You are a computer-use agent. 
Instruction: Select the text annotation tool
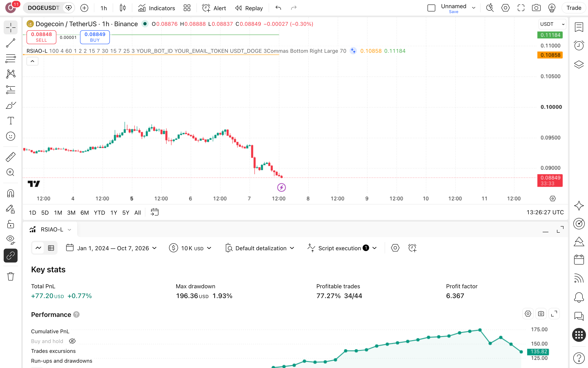pos(10,121)
